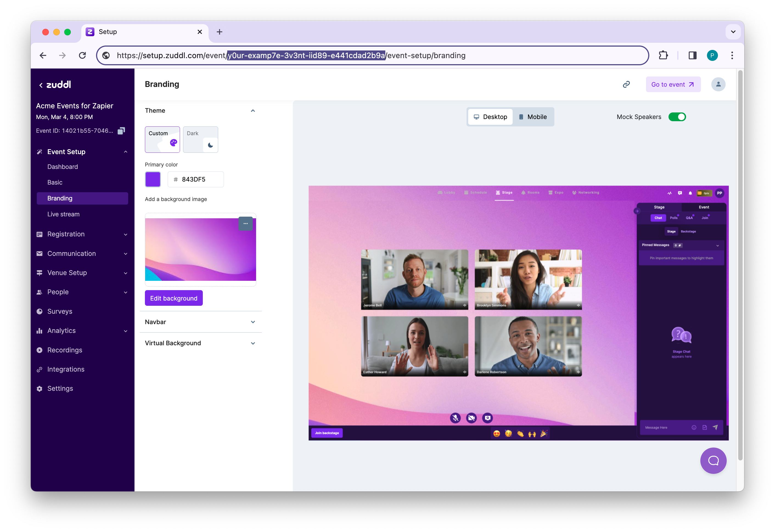Open Live stream in the sidebar
775x532 pixels.
(63, 214)
